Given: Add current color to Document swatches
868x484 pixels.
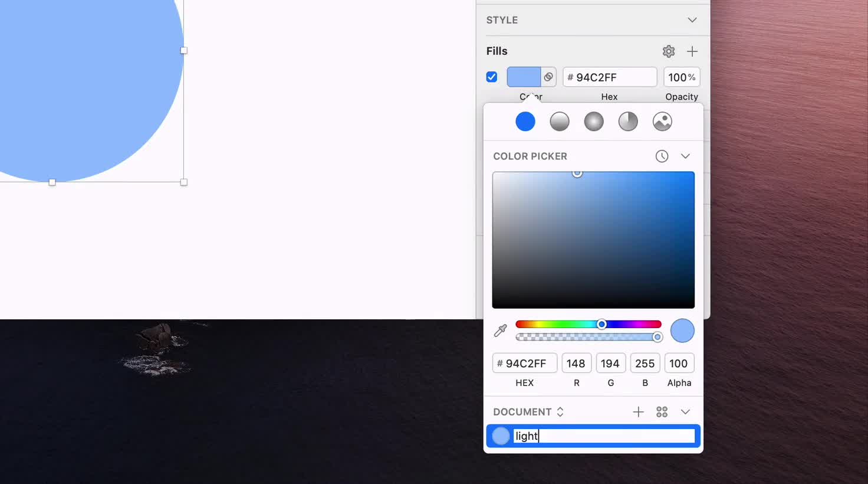Looking at the screenshot, I should 638,412.
